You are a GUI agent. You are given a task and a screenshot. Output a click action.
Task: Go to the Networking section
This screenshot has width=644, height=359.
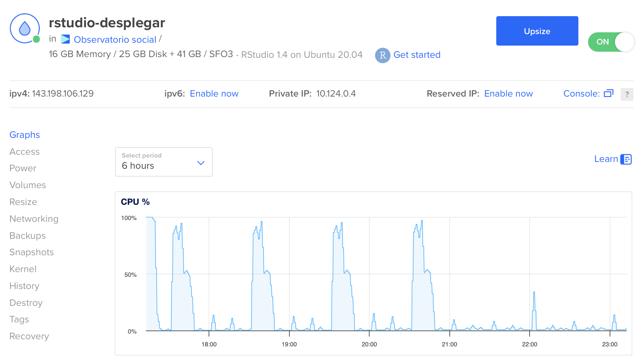pos(34,219)
